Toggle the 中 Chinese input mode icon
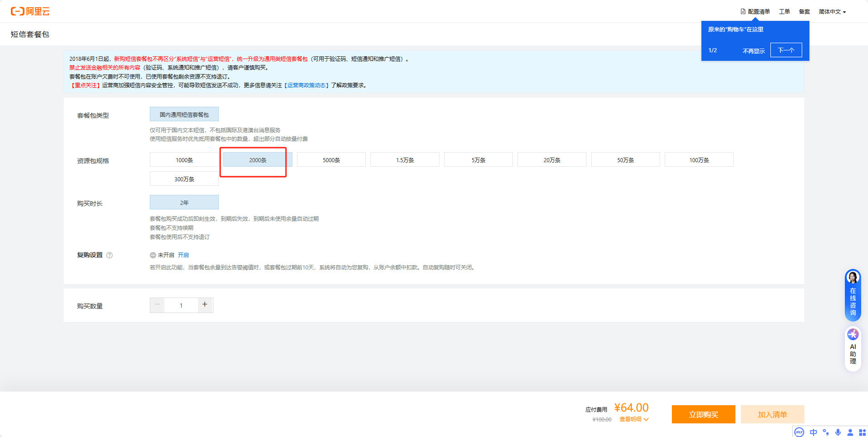Viewport: 868px width, 437px height. click(814, 432)
